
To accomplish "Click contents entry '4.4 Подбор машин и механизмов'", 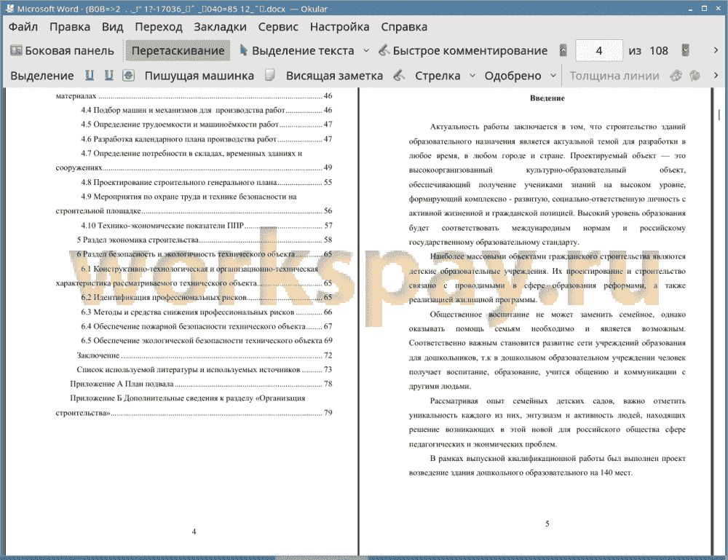I will (207, 110).
